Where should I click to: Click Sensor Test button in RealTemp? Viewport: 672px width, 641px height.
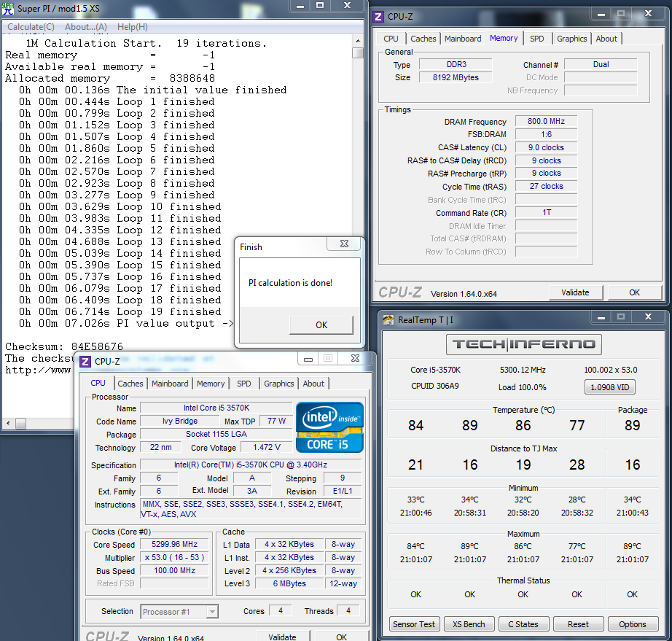click(413, 624)
